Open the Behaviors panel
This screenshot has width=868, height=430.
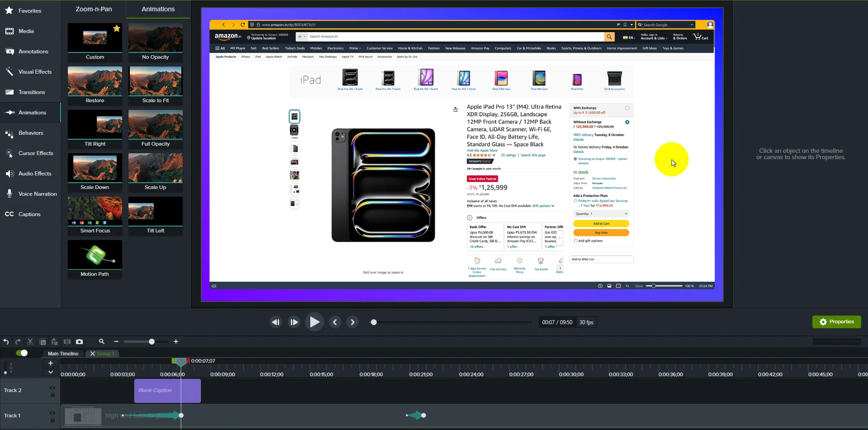click(x=30, y=133)
